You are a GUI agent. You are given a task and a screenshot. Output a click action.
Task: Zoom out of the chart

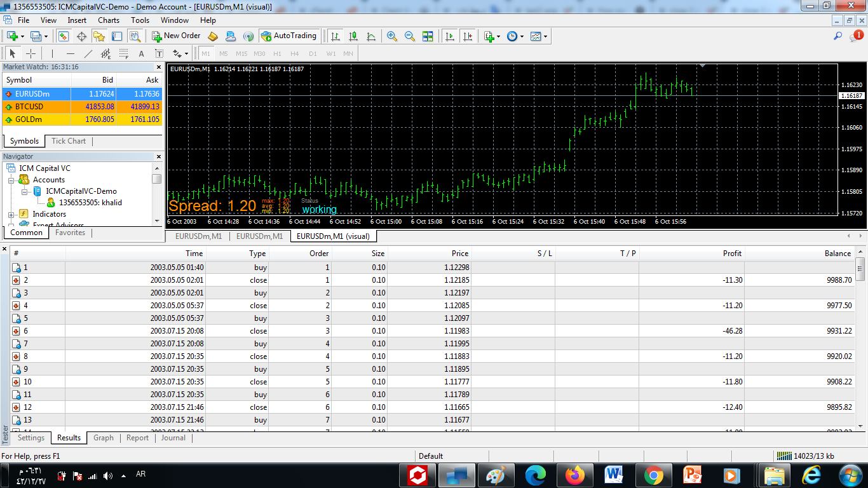pyautogui.click(x=410, y=36)
